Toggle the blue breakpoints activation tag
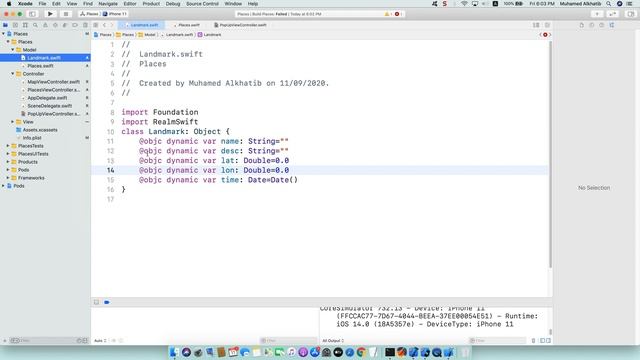The height and width of the screenshot is (360, 640). coord(107,302)
